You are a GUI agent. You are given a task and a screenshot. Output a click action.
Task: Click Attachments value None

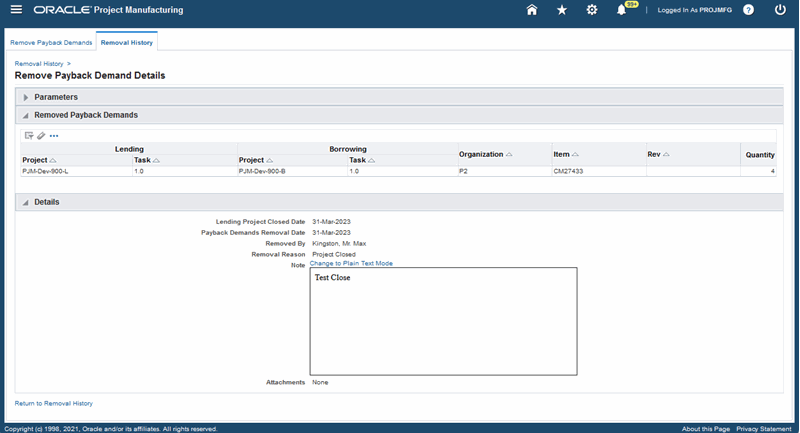pyautogui.click(x=320, y=383)
